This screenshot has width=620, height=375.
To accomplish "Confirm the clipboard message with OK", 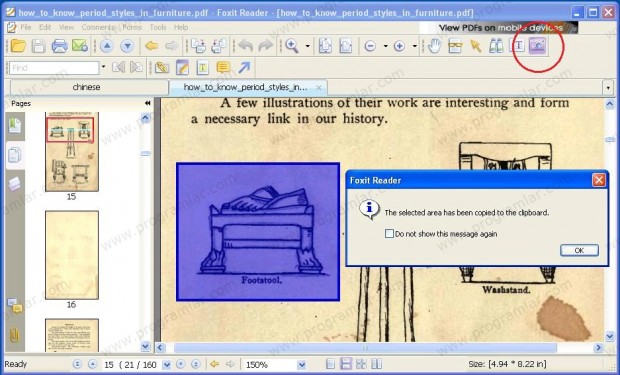I will point(579,250).
